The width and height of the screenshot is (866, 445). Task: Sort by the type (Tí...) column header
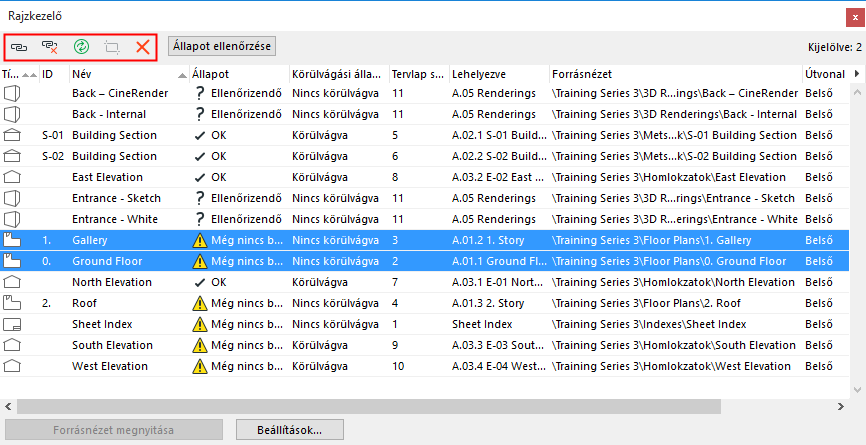pyautogui.click(x=20, y=74)
